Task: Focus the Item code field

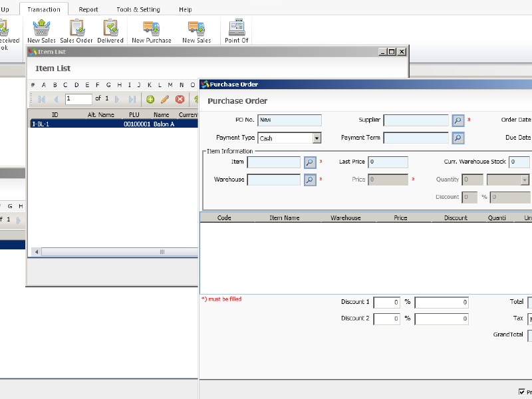Action: pyautogui.click(x=274, y=162)
